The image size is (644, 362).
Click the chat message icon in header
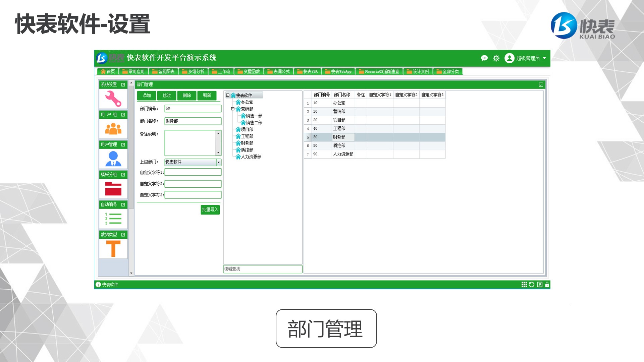484,58
